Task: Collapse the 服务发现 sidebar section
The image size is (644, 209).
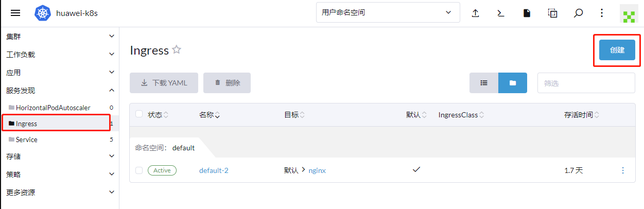Action: pos(60,91)
